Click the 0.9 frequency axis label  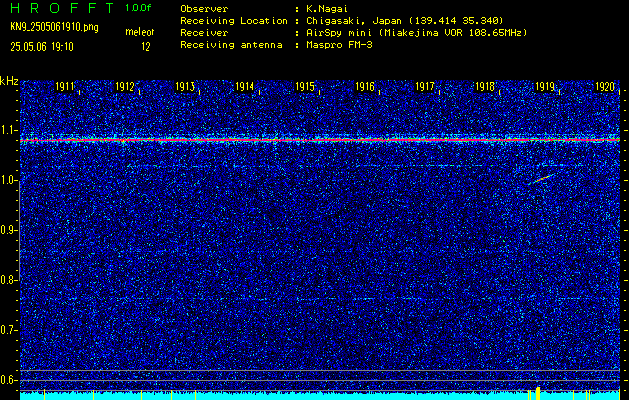tap(7, 230)
